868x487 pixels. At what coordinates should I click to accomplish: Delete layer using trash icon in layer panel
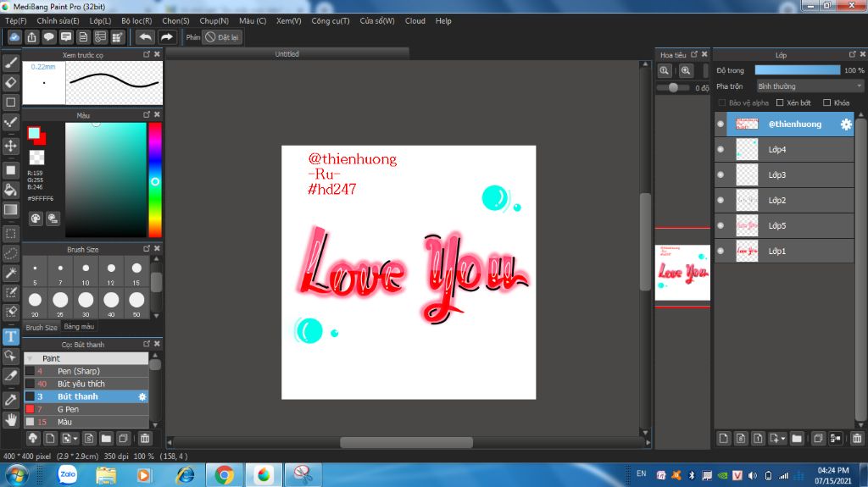857,438
